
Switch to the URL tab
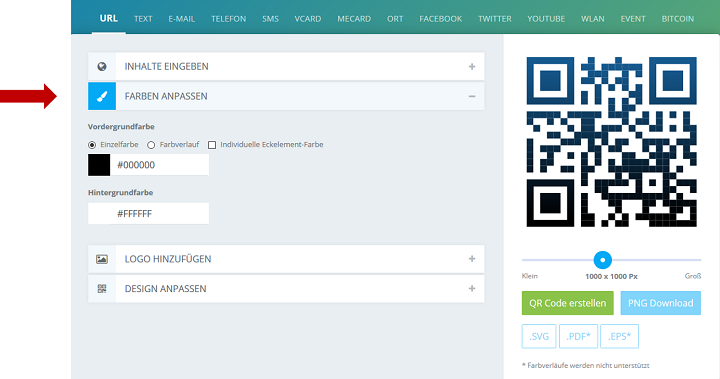click(x=109, y=18)
